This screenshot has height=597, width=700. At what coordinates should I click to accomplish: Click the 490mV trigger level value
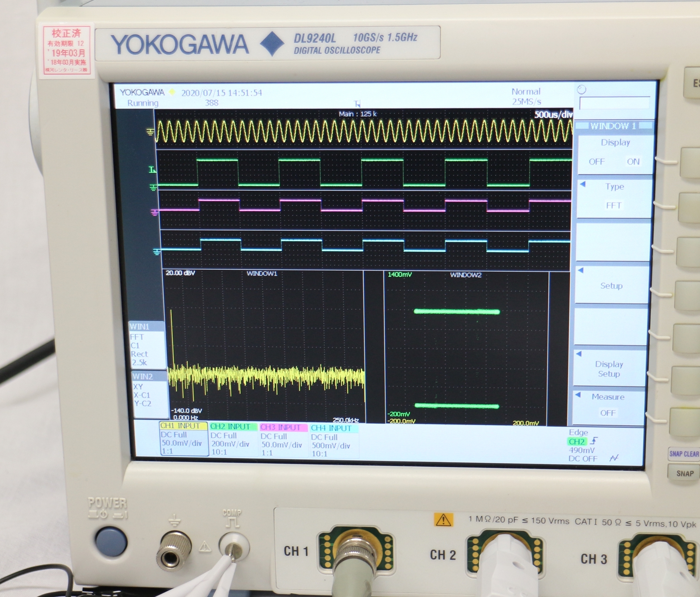(581, 450)
